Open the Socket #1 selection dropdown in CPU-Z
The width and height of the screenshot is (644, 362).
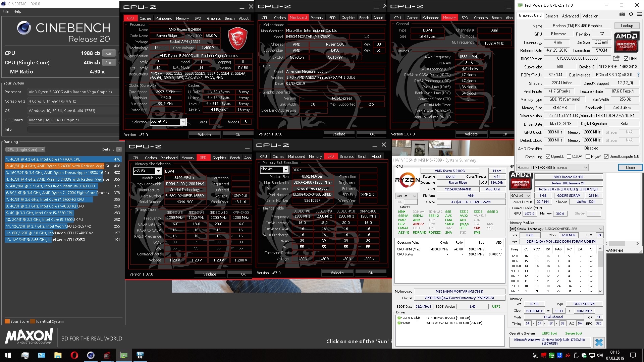coord(182,122)
